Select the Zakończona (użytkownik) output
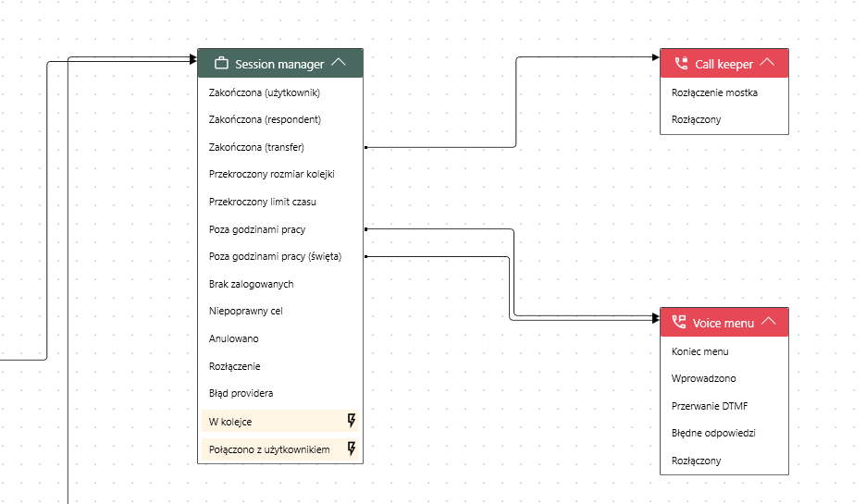The width and height of the screenshot is (866, 504). 265,92
